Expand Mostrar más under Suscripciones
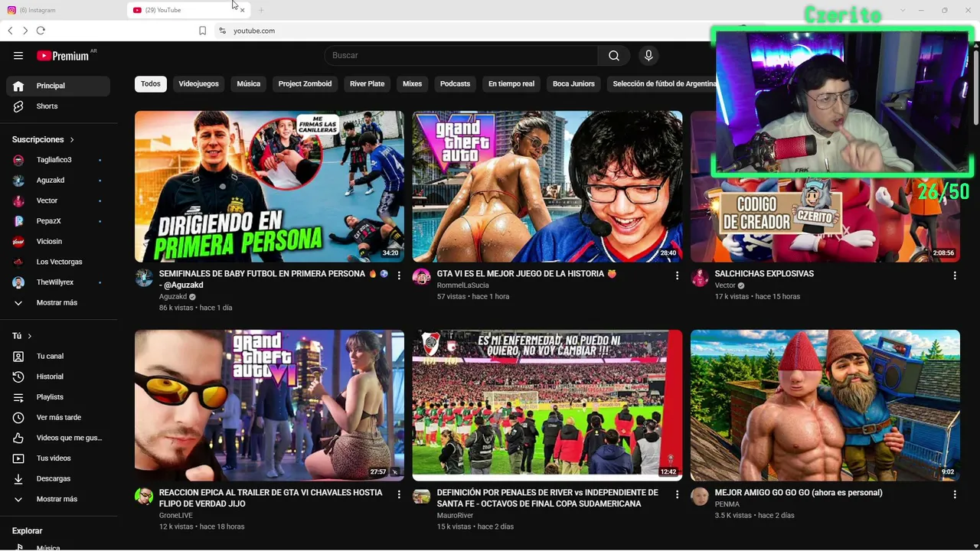This screenshot has height=551, width=980. pos(58,302)
